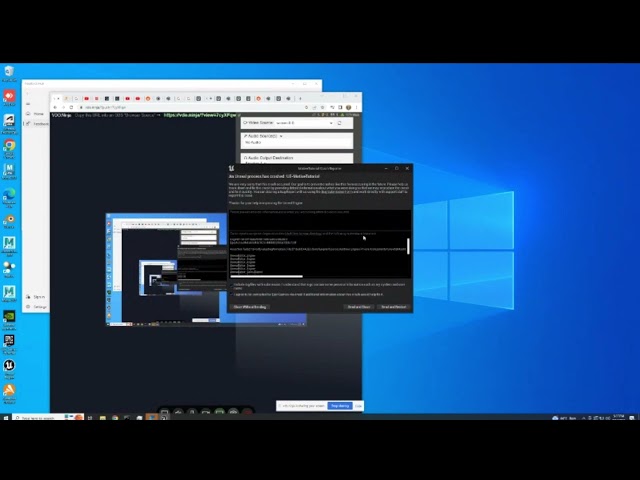Open the Unreal Engine desktop shortcut
The image size is (640, 480).
click(x=9, y=368)
